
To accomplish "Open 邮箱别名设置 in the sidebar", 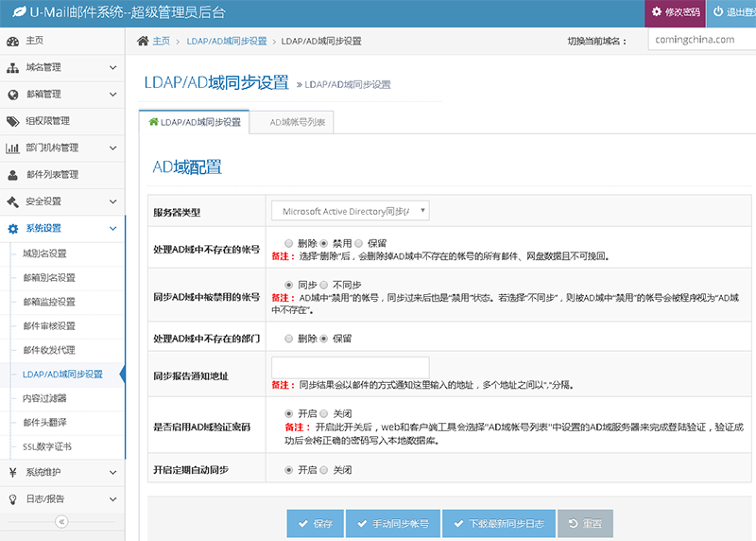I will tap(49, 277).
